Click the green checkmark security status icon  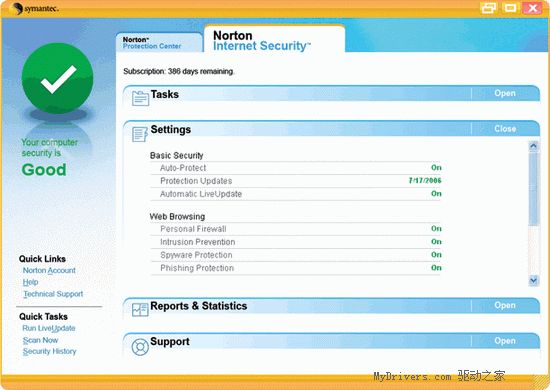pos(58,78)
